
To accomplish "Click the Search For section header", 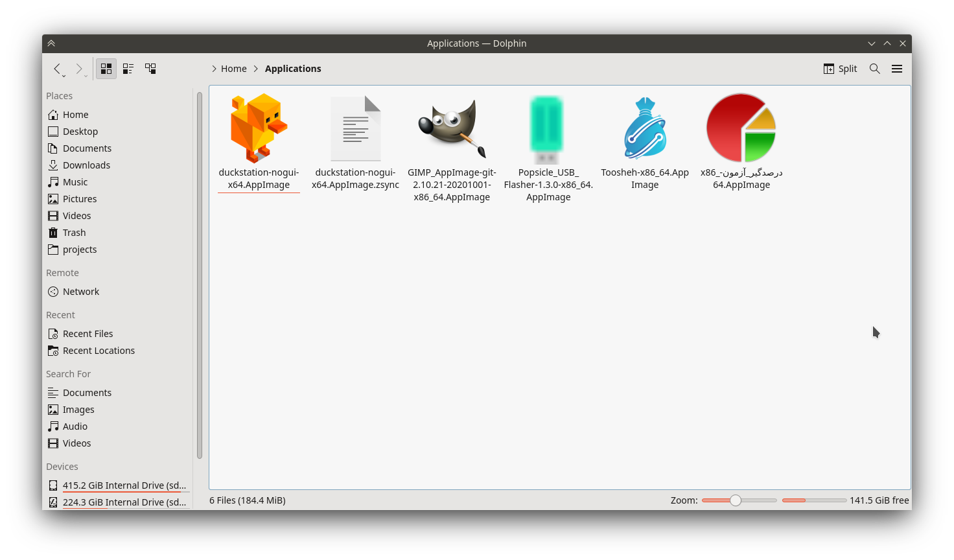I will click(x=68, y=374).
